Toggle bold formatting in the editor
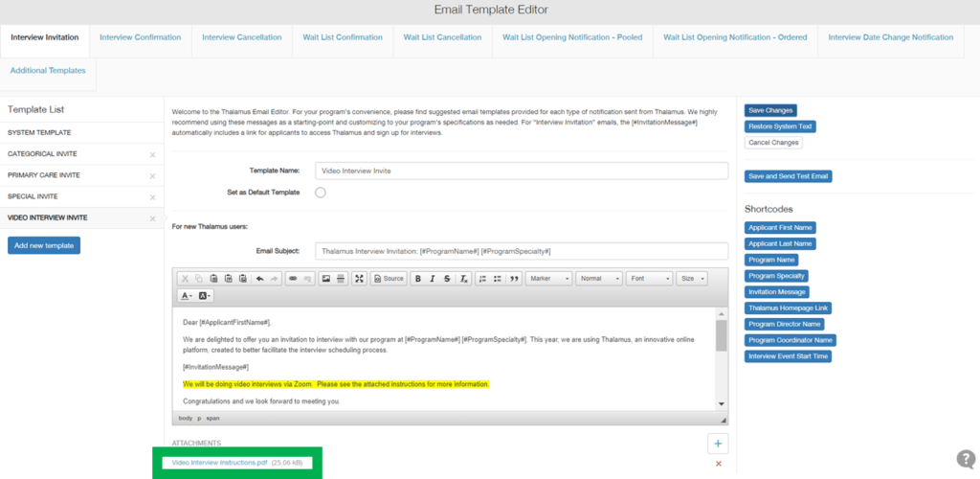Viewport: 980px width, 479px height. (x=417, y=279)
